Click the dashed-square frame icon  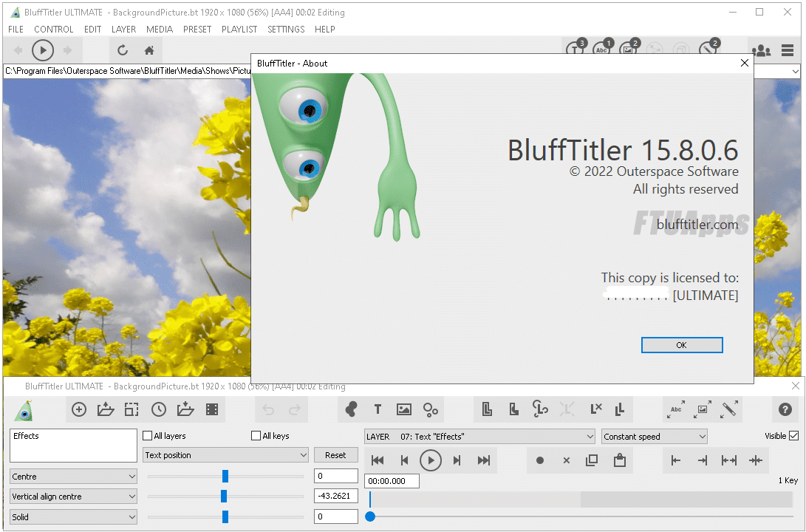132,409
